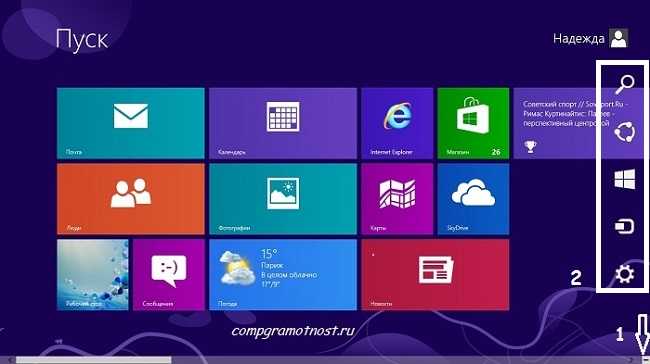Open the Share charm icon
Screen dimensions: 650x364
tap(625, 133)
